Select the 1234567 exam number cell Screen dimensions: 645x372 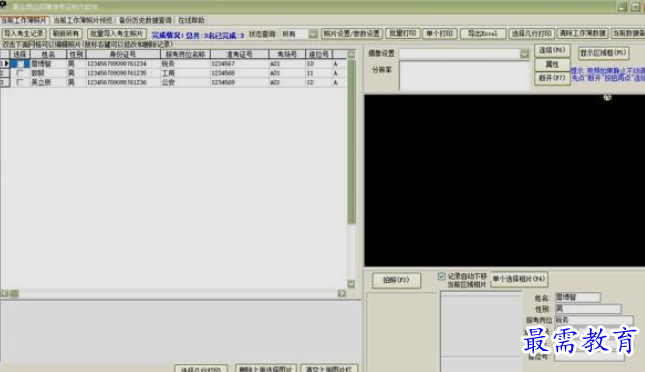[239, 64]
